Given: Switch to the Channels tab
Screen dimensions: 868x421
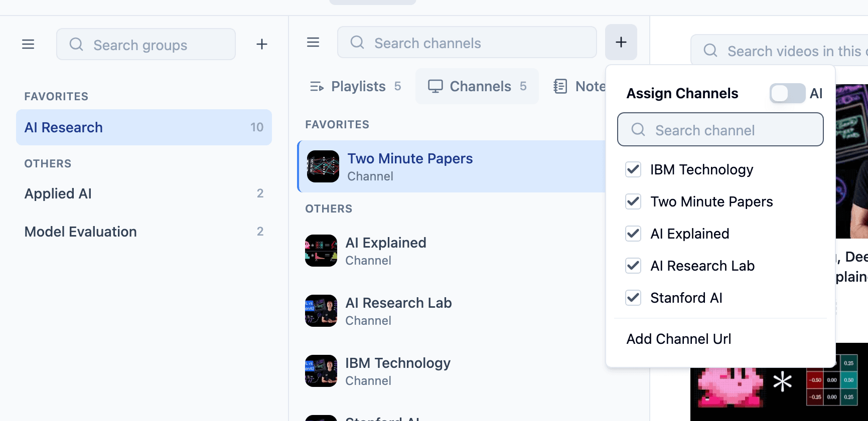Looking at the screenshot, I should pyautogui.click(x=477, y=86).
